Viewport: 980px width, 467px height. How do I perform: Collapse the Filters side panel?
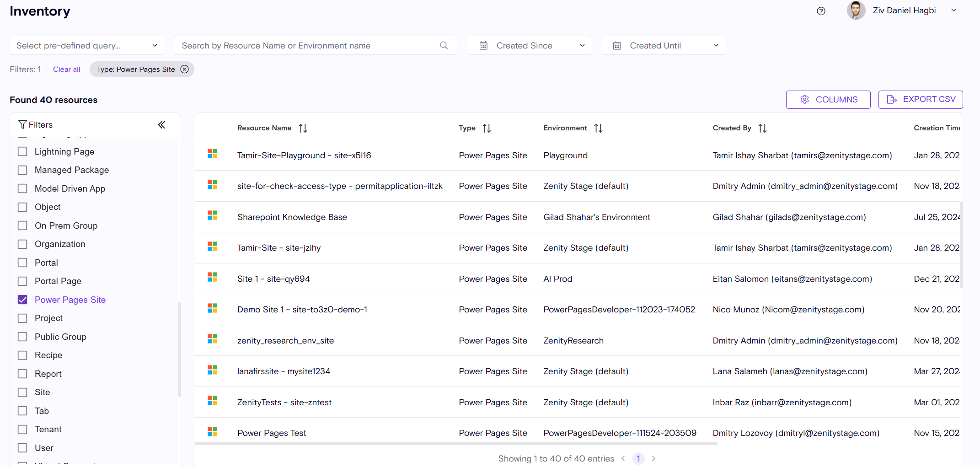(161, 125)
